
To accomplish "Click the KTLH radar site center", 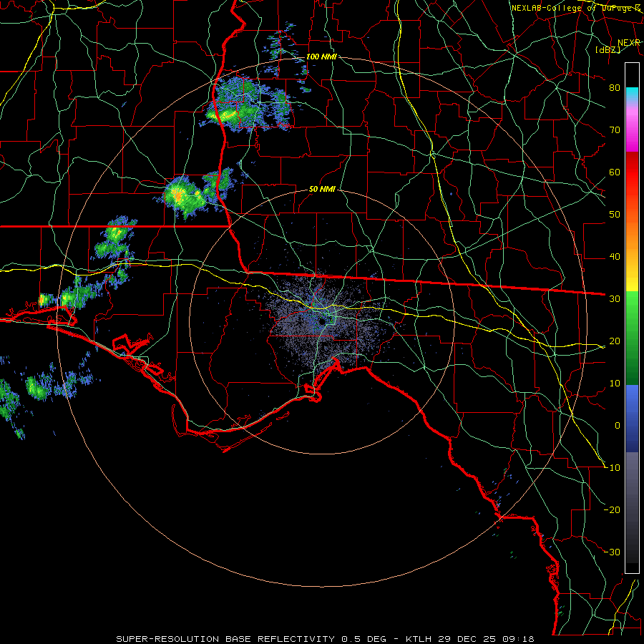I will [x=323, y=321].
